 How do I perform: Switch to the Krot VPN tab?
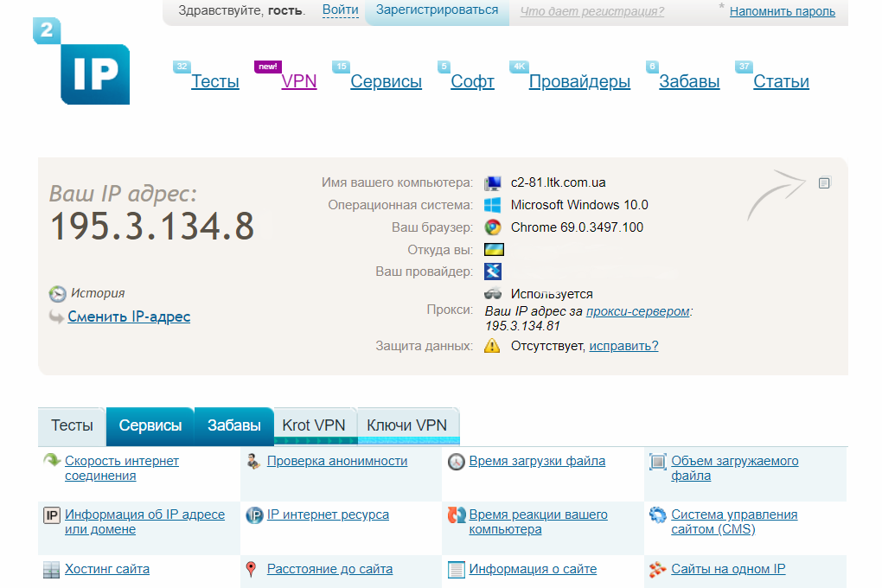(313, 425)
